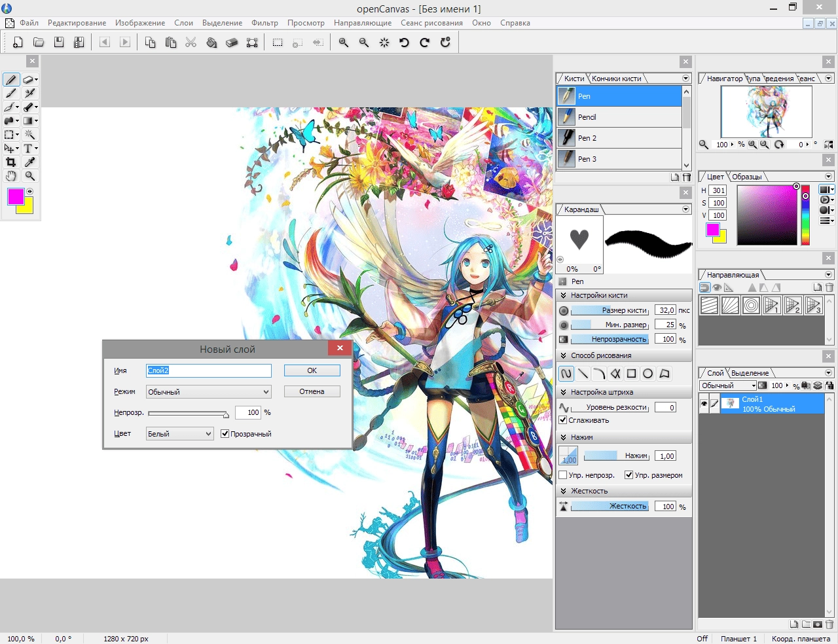Select the Text tool

click(x=29, y=149)
